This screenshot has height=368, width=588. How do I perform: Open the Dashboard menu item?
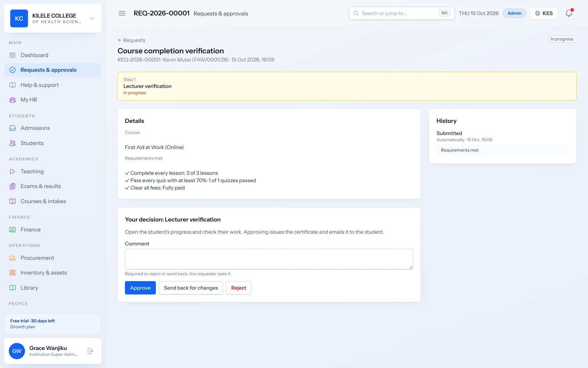(x=53, y=55)
